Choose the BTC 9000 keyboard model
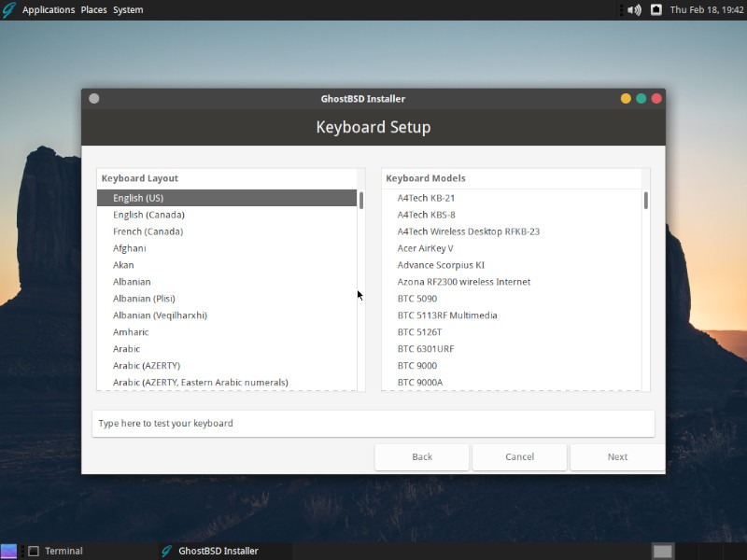 [x=416, y=365]
